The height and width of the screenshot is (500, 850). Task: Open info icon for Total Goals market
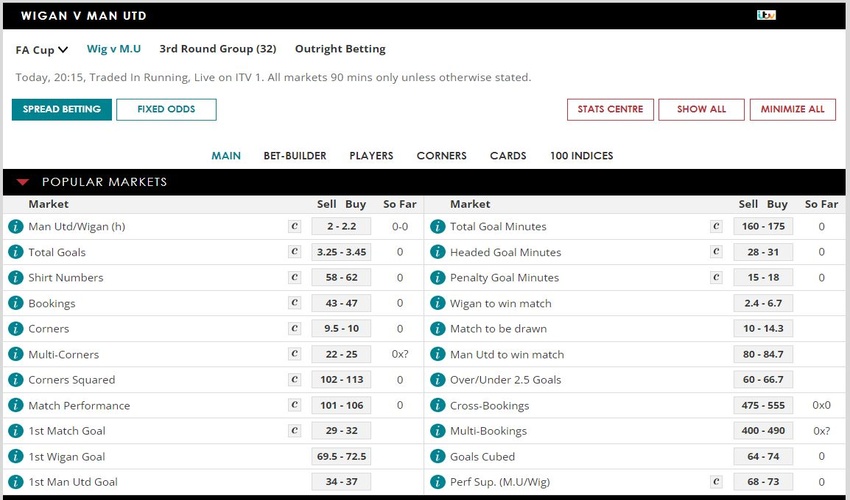[16, 252]
